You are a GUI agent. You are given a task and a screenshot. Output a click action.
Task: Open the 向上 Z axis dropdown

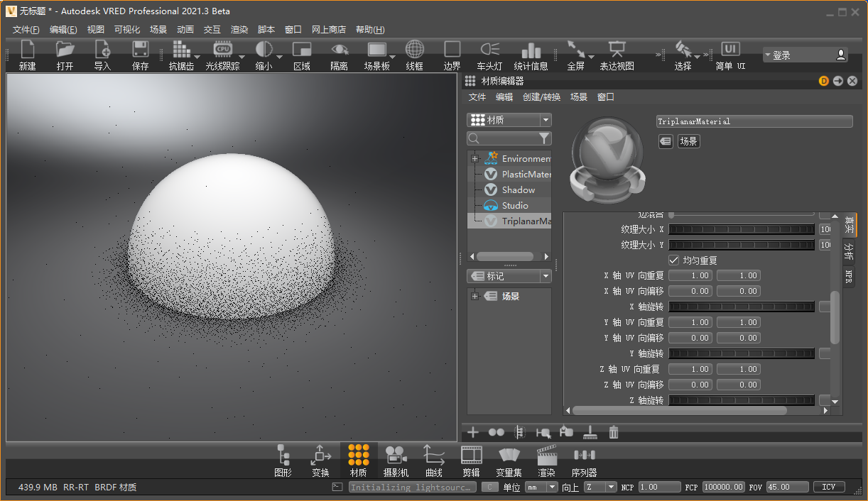[x=600, y=487]
